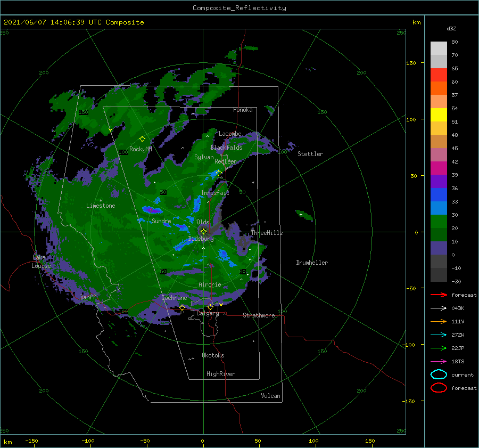Select the yellow diamond marker above Calgary
This screenshot has height=448, width=479.
click(210, 307)
